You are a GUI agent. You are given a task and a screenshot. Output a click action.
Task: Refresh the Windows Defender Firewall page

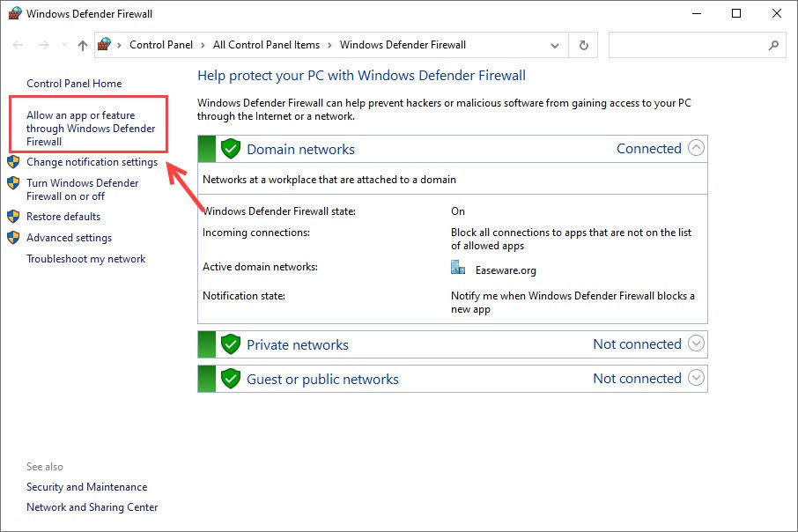[x=584, y=45]
